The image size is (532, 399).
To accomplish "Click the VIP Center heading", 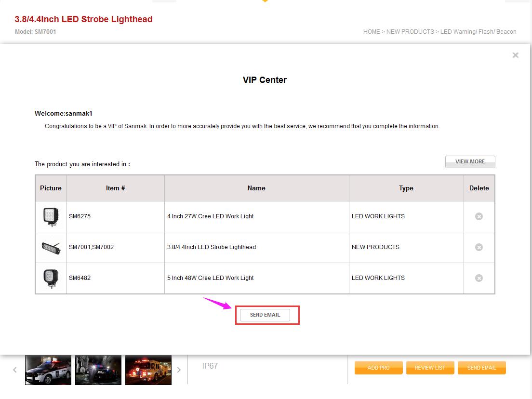I will [x=265, y=80].
